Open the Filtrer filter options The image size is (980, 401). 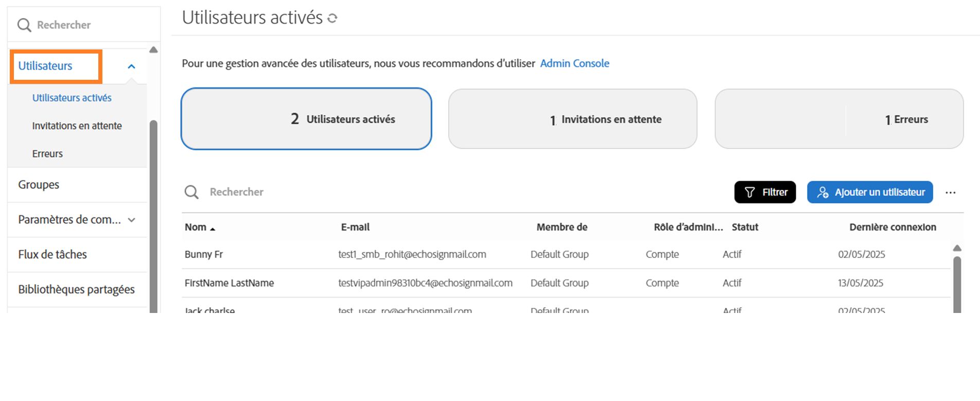765,192
